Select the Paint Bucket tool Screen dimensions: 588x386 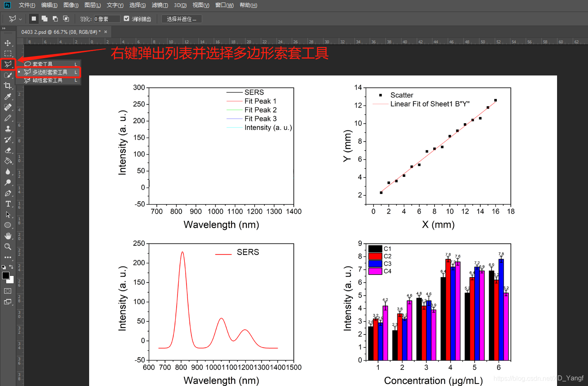pyautogui.click(x=7, y=161)
